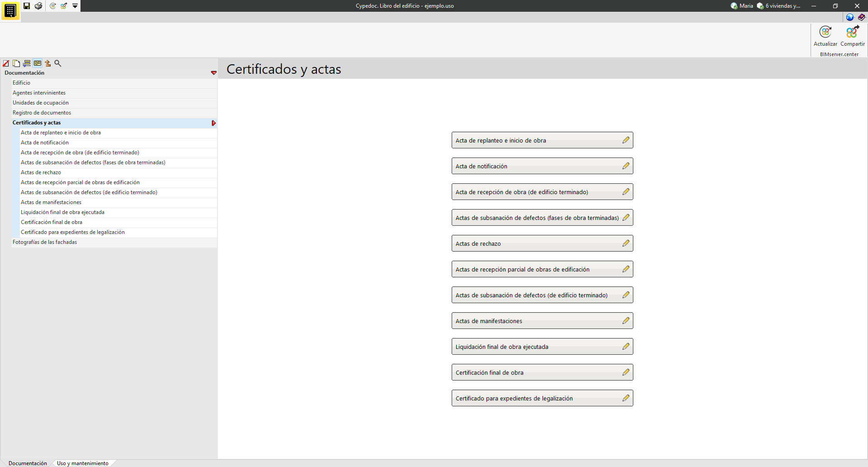This screenshot has height=467, width=868.
Task: Switch to the Documentación bottom tab
Action: pos(28,463)
